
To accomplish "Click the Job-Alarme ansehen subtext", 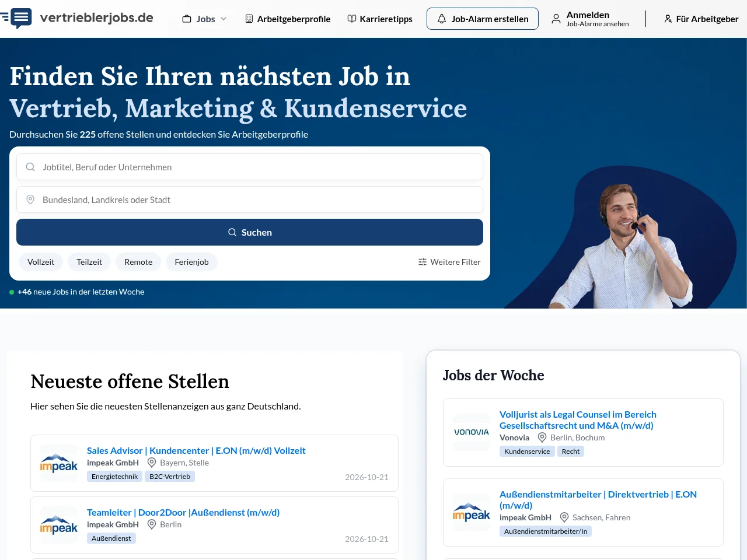I will point(598,24).
